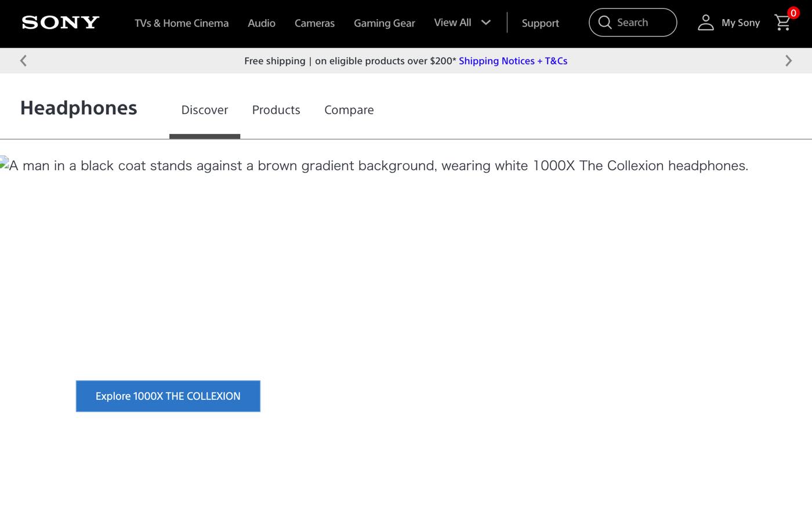This screenshot has width=812, height=519.
Task: Click the Sony logo
Action: (x=60, y=23)
